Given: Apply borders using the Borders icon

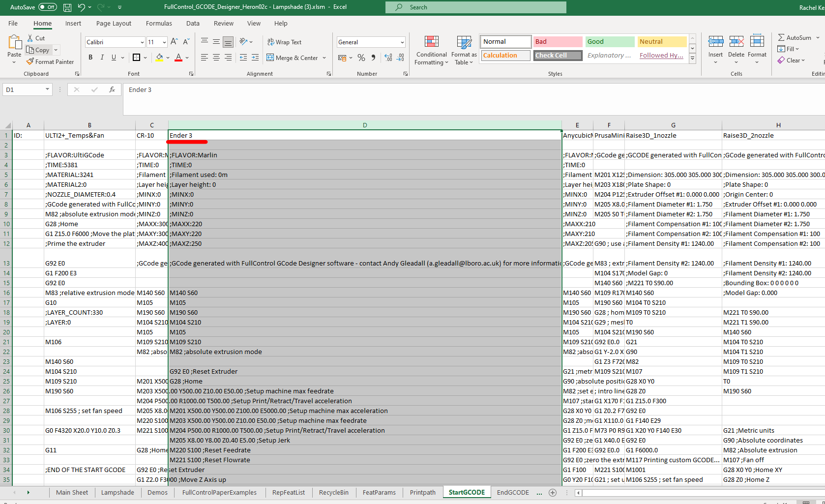Looking at the screenshot, I should 137,58.
